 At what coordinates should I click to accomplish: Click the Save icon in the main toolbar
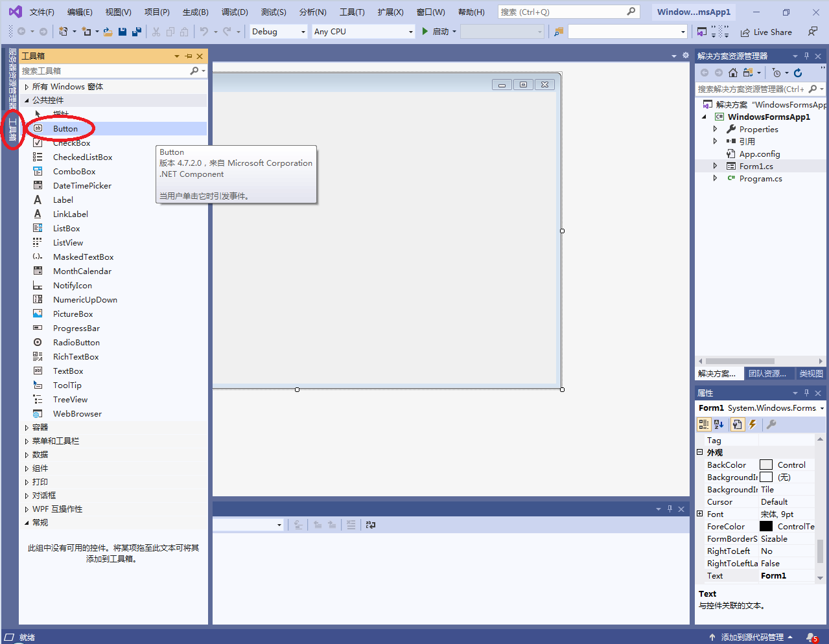[123, 31]
